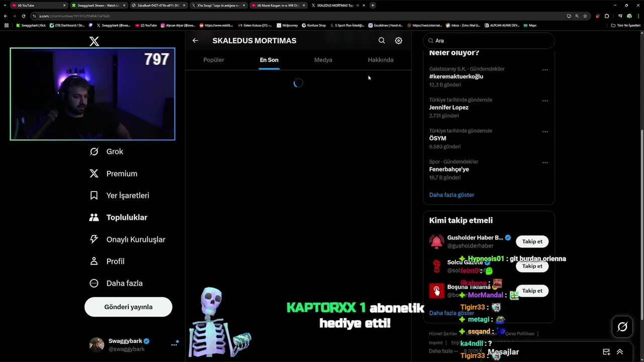Open Grok from the sidebar
Image resolution: width=644 pixels, height=362 pixels.
pos(107,151)
